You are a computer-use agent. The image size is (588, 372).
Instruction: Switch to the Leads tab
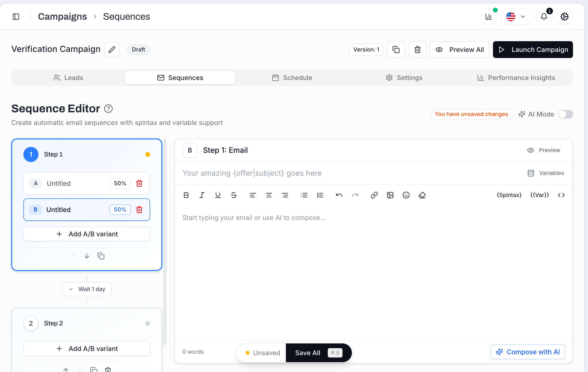point(68,78)
